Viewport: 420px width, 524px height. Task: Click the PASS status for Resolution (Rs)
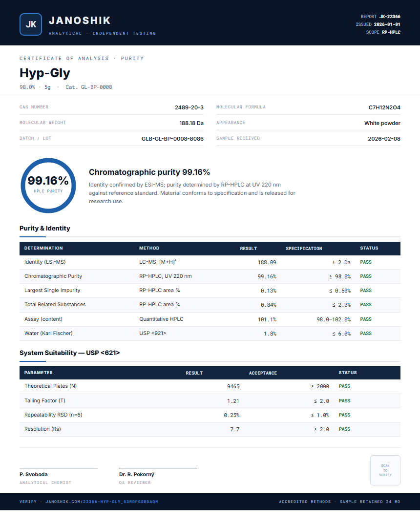(344, 429)
